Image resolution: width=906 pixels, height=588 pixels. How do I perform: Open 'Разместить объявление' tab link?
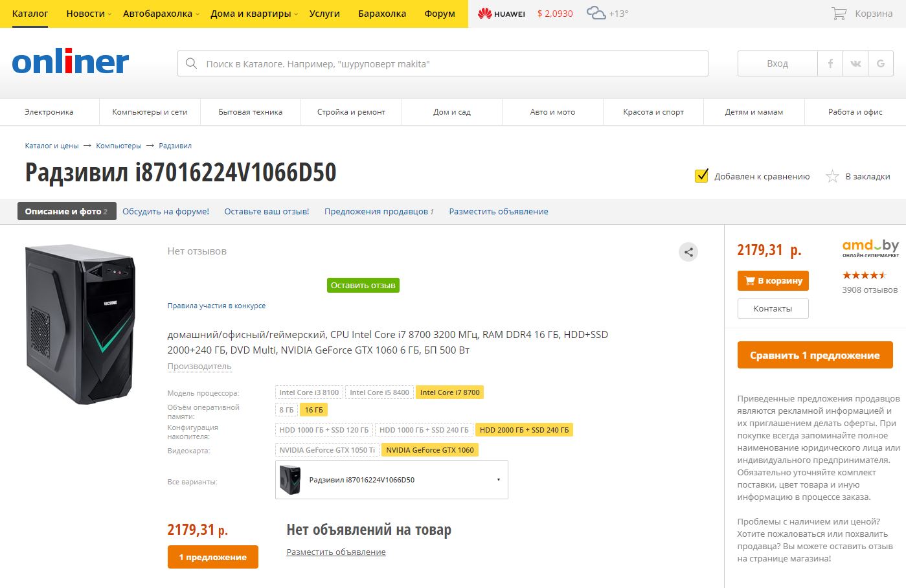pyautogui.click(x=499, y=211)
